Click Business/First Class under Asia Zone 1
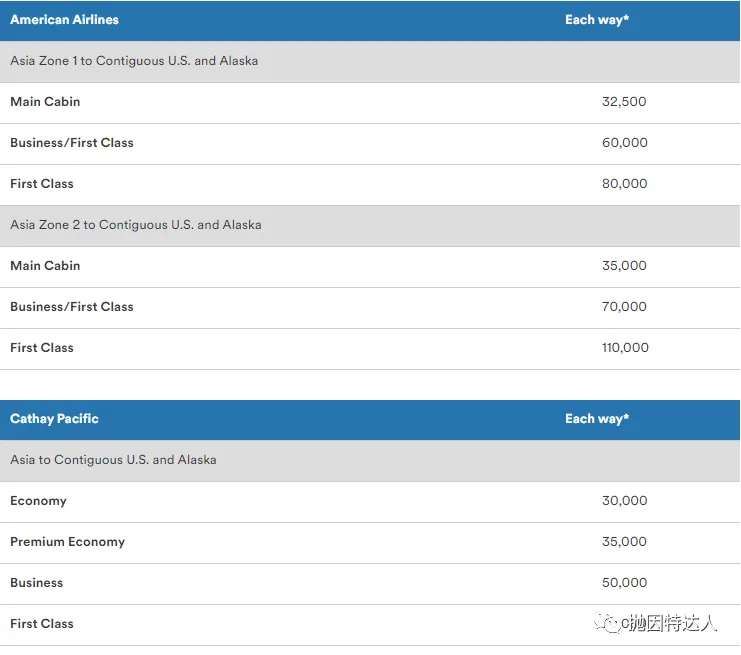Image resolution: width=741 pixels, height=655 pixels. click(72, 143)
